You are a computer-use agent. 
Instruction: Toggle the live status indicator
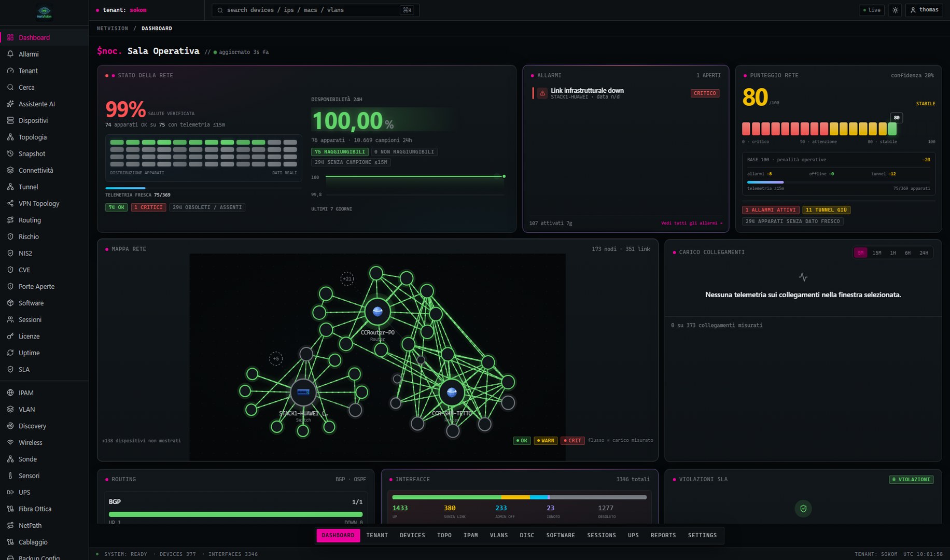tap(872, 10)
